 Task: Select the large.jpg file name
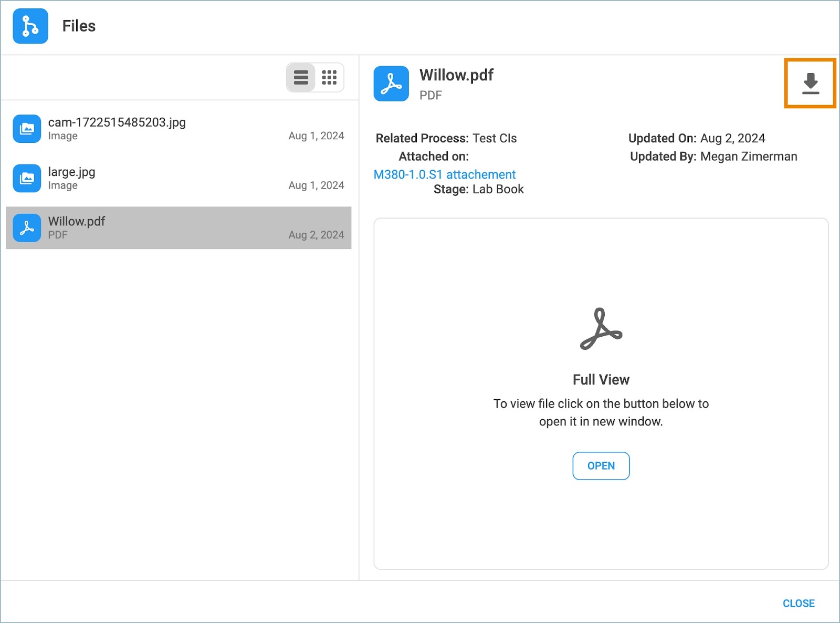[x=72, y=172]
